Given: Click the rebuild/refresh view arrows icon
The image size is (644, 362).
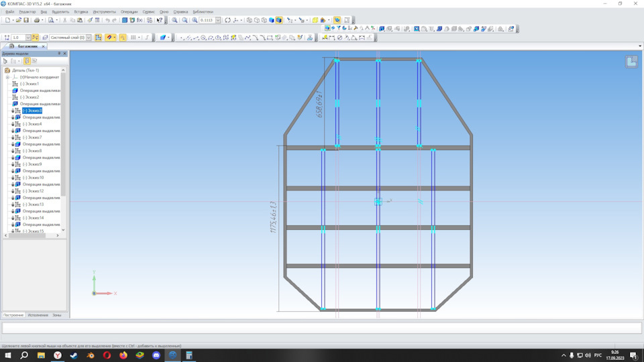Looking at the screenshot, I should (x=227, y=20).
